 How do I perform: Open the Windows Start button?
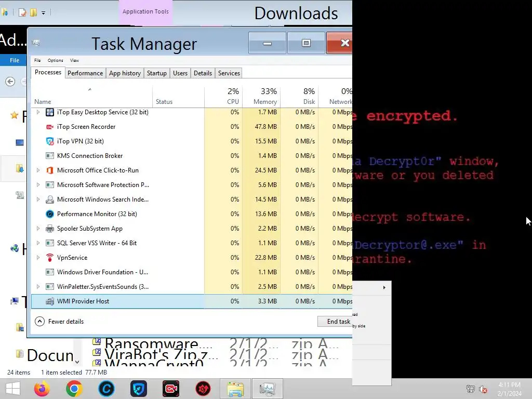pyautogui.click(x=13, y=389)
